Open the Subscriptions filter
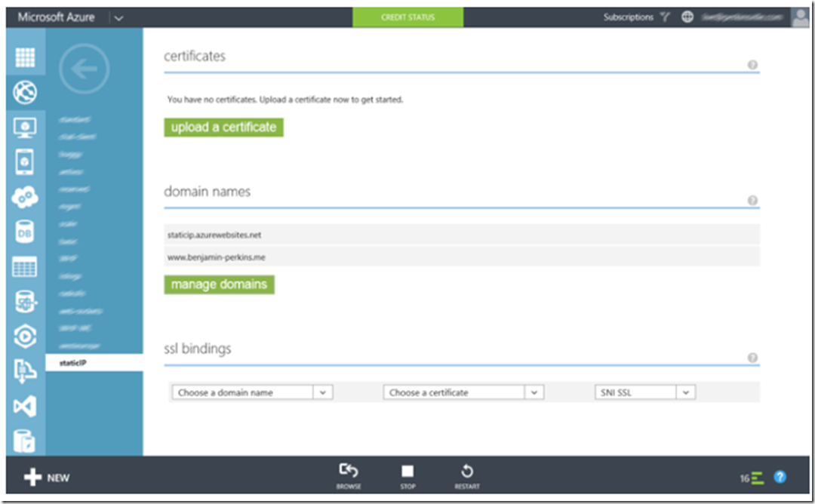Screen dimensions: 815x504 point(637,17)
